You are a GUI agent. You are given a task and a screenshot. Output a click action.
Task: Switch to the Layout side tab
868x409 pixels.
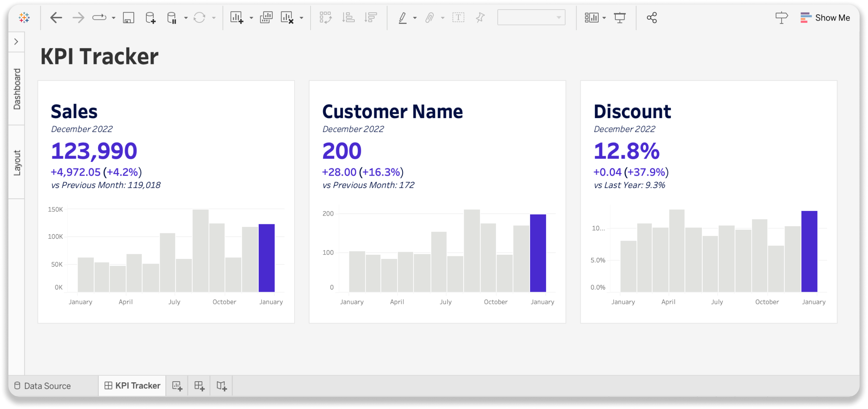point(17,163)
